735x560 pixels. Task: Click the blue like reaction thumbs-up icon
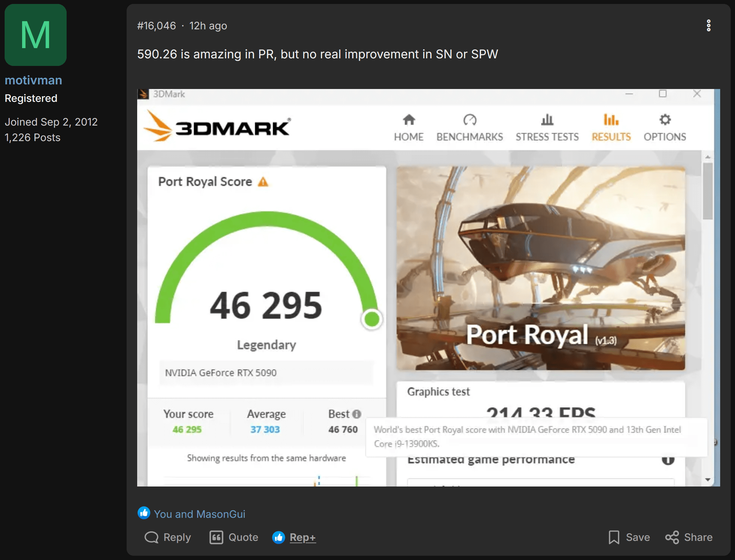tap(144, 513)
